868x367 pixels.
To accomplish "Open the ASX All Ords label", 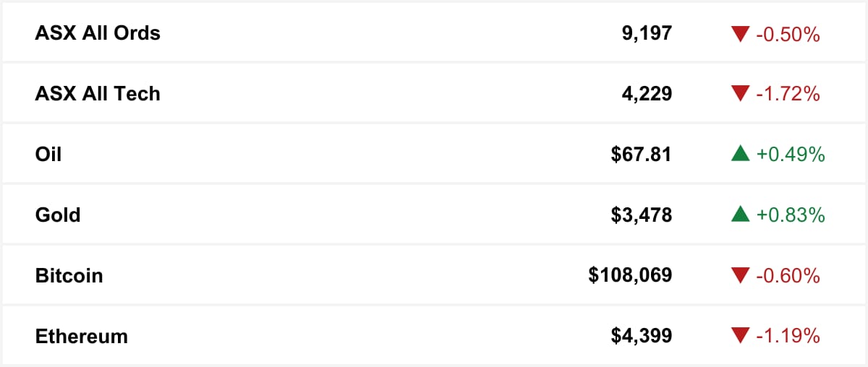I will (x=98, y=33).
